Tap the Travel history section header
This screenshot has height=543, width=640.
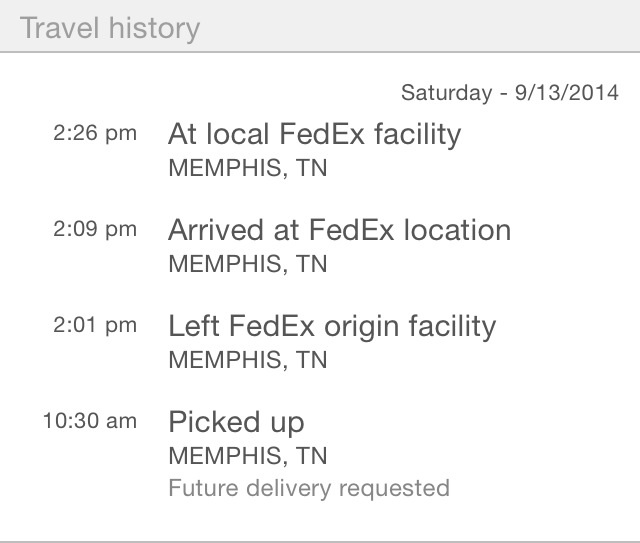320,26
